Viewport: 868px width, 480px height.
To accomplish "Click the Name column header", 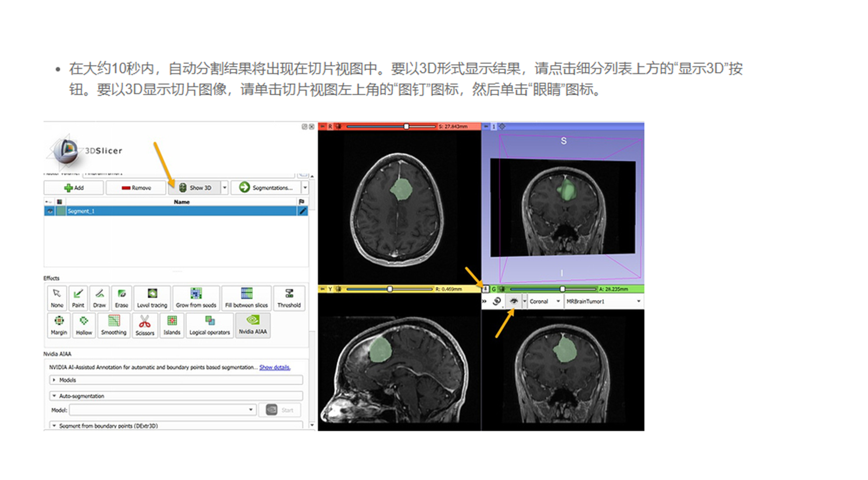I will (182, 201).
